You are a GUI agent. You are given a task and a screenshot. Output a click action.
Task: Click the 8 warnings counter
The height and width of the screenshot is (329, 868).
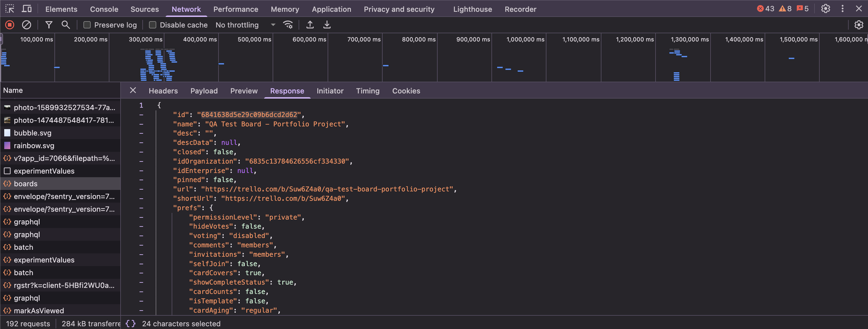click(x=785, y=9)
